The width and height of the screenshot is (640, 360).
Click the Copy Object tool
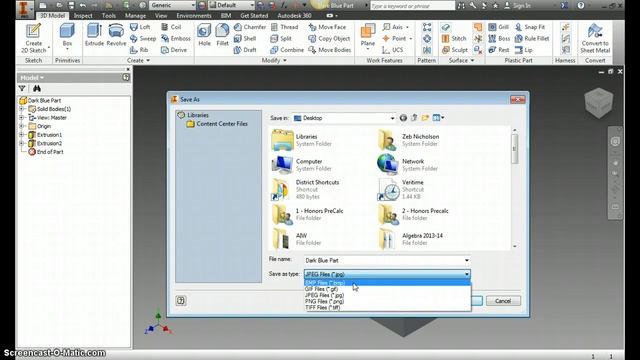click(329, 38)
